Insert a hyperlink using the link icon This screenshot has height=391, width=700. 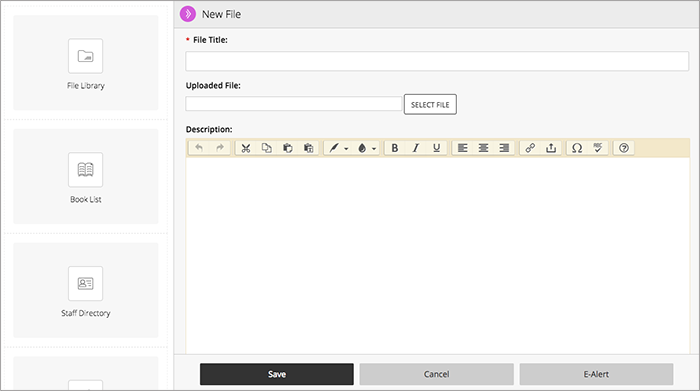click(x=530, y=148)
